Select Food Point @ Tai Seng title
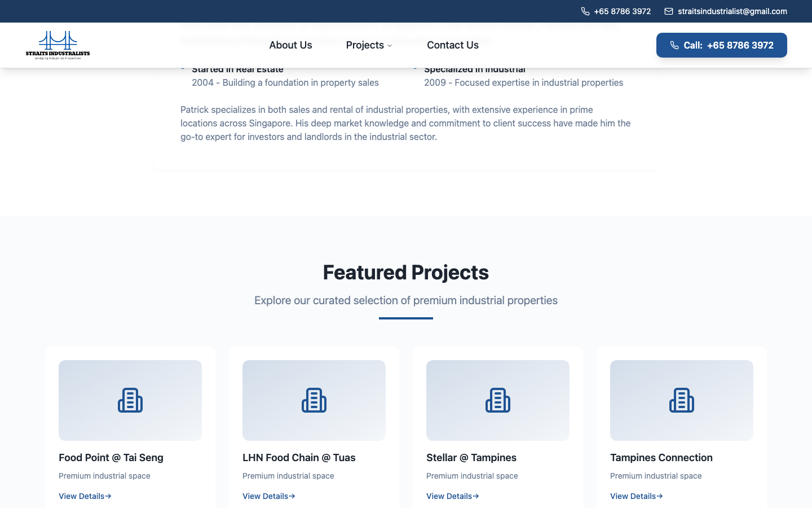 click(111, 458)
